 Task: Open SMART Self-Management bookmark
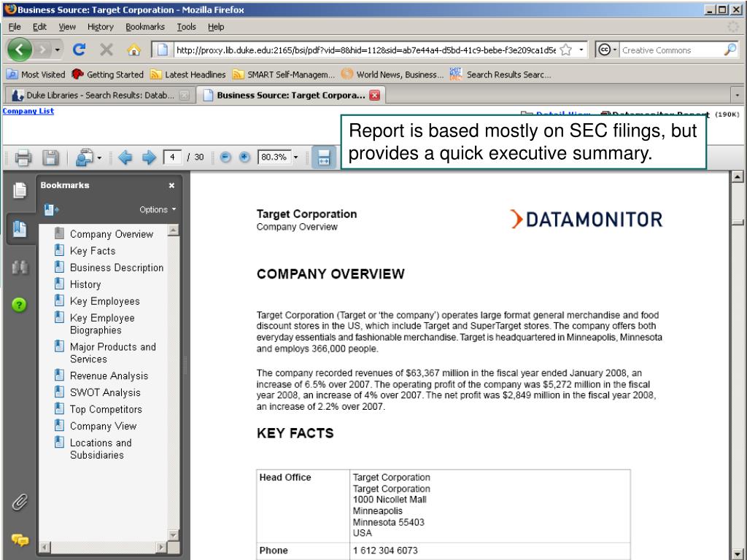tap(284, 74)
